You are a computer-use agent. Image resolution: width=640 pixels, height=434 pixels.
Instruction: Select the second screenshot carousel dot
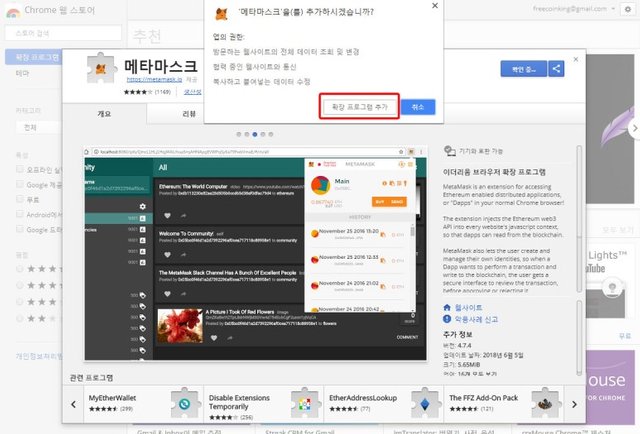(x=247, y=134)
